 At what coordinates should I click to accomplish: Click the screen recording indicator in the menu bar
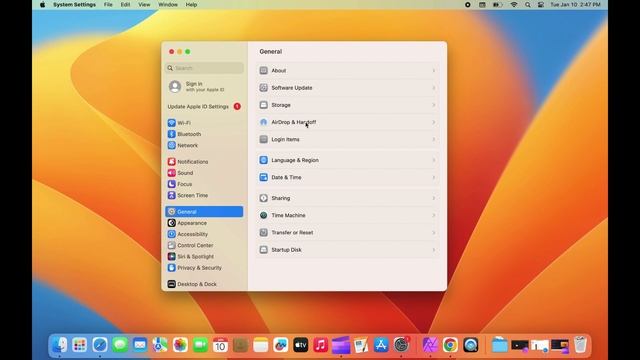pyautogui.click(x=468, y=5)
